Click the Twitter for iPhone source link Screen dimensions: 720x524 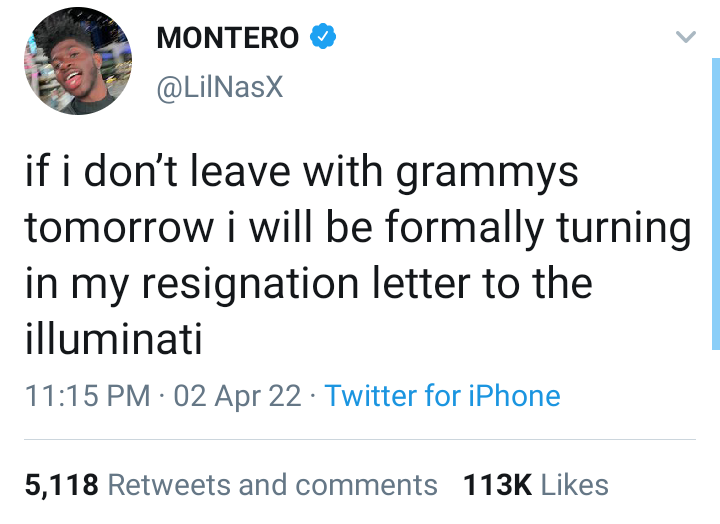(x=442, y=395)
